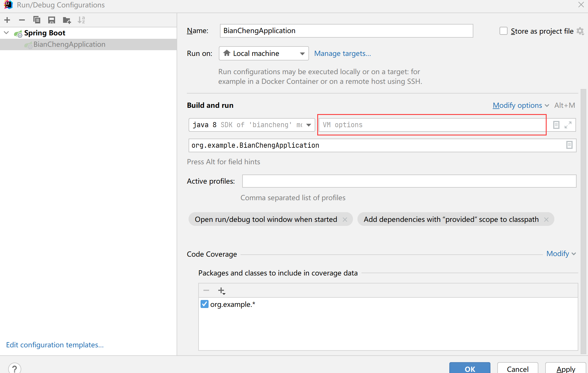Viewport: 588px width, 373px height.
Task: Collapse the Spring Boot tree node
Action: coord(7,33)
